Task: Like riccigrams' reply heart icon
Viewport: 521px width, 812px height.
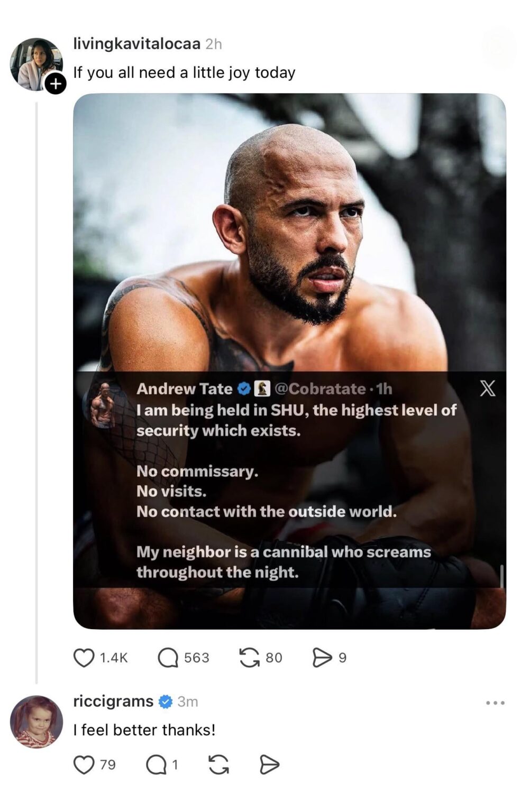Action: [83, 764]
